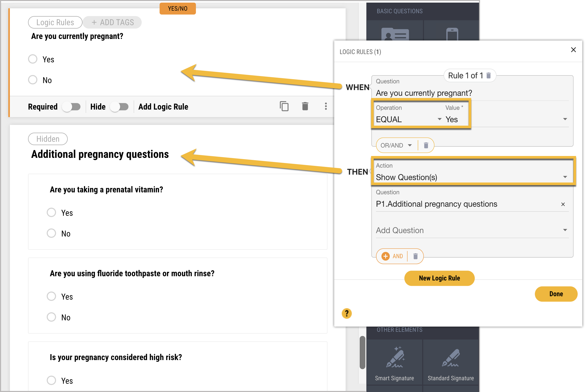Select No for prenatal vitamin question

(x=51, y=233)
